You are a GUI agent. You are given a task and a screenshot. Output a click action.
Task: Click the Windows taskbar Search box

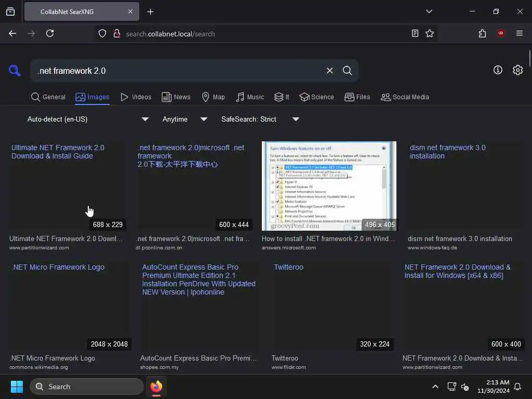(87, 387)
